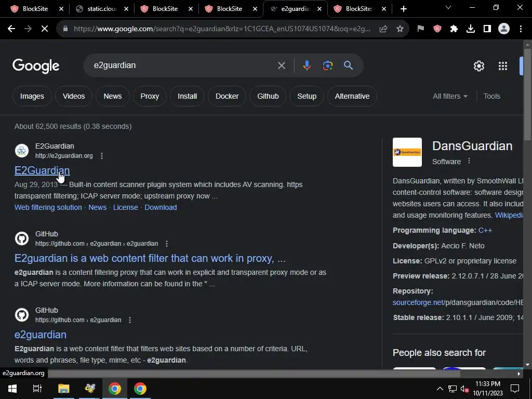The width and height of the screenshot is (532, 399).
Task: Refine search with Alternative chip
Action: 352,96
